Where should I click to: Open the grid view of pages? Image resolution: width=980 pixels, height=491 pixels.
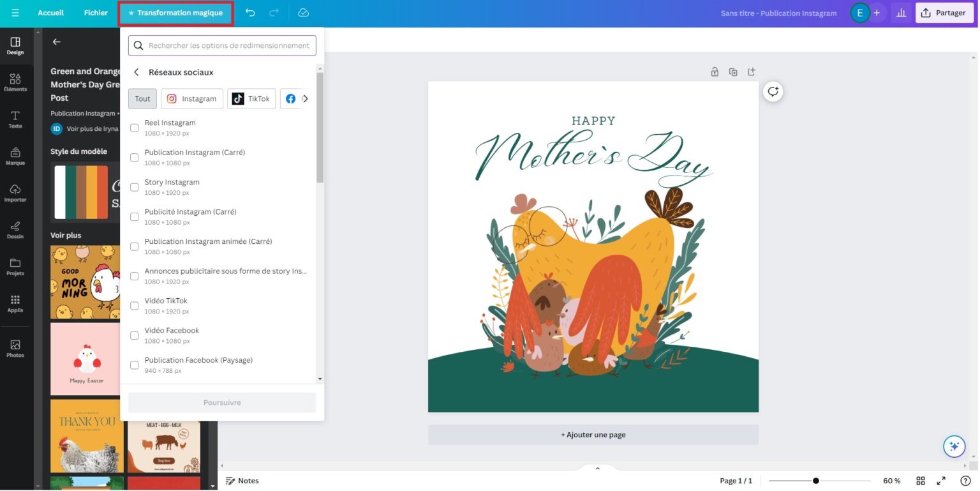pyautogui.click(x=921, y=481)
